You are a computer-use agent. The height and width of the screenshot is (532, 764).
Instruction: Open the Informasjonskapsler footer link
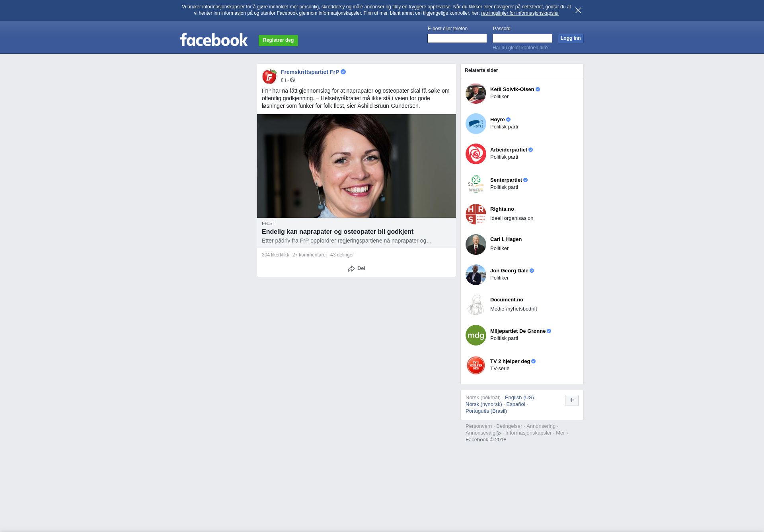[528, 433]
